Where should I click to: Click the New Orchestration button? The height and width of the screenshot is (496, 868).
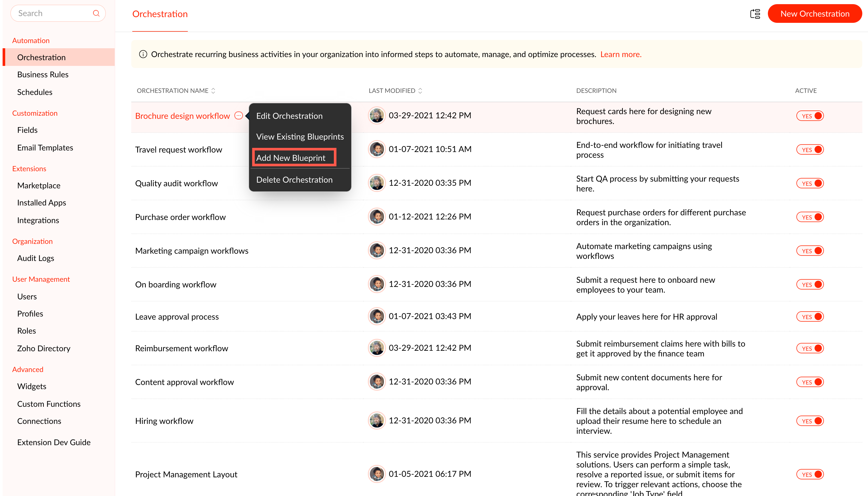815,14
